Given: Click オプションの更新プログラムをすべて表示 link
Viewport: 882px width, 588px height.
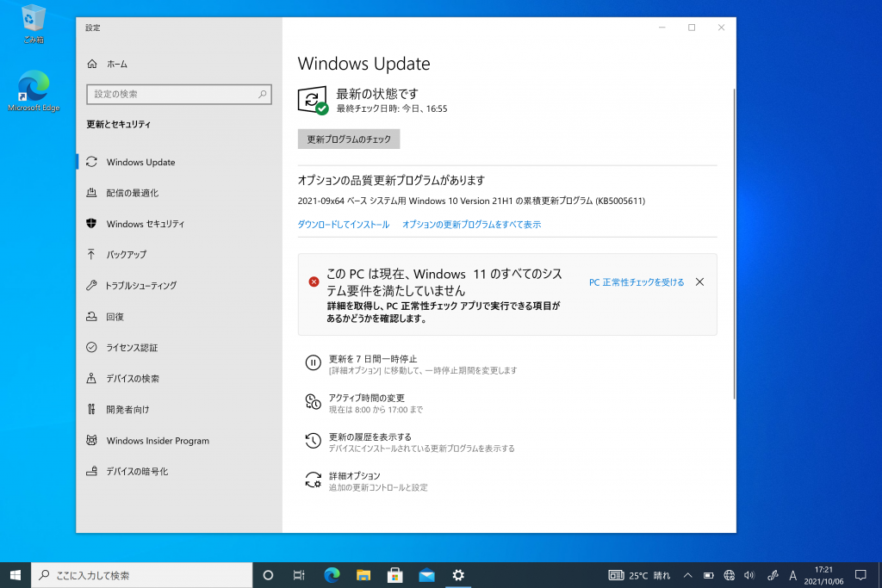Looking at the screenshot, I should [x=471, y=225].
